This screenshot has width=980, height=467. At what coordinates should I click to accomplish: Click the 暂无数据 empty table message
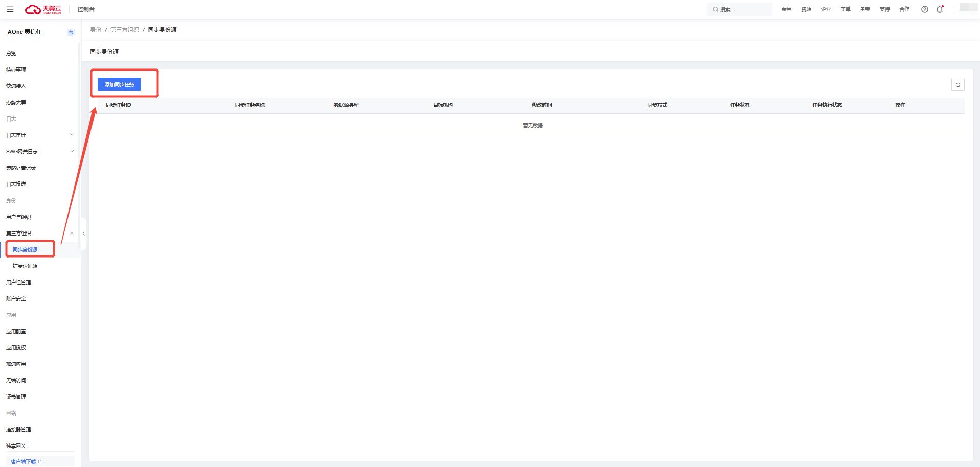tap(533, 125)
